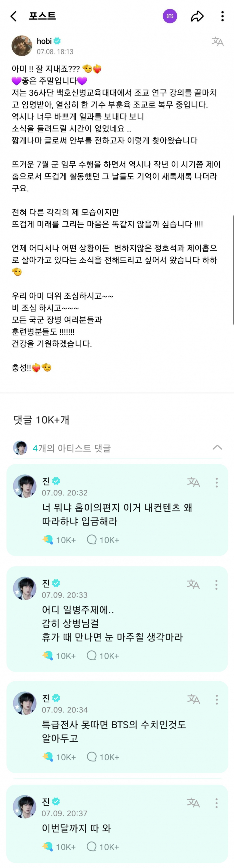
Task: Tap the hobi username link
Action: pos(44,41)
